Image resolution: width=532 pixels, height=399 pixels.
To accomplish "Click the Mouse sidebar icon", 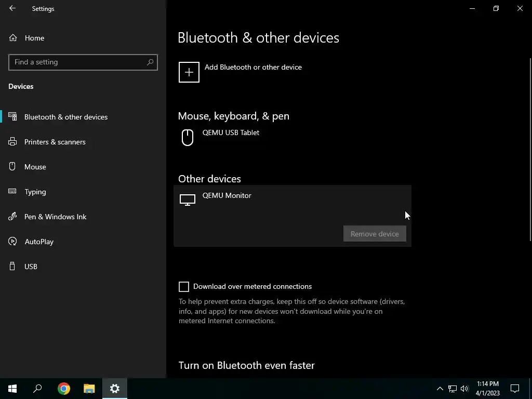I will click(x=12, y=166).
